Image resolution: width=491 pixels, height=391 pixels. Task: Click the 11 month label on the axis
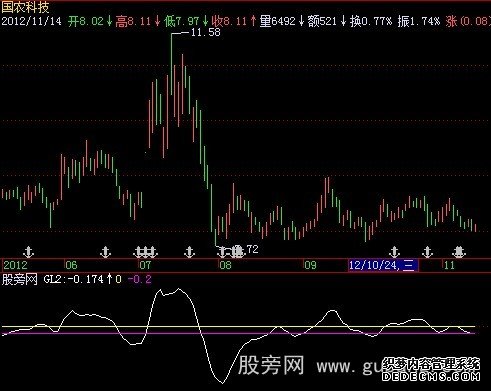(449, 265)
